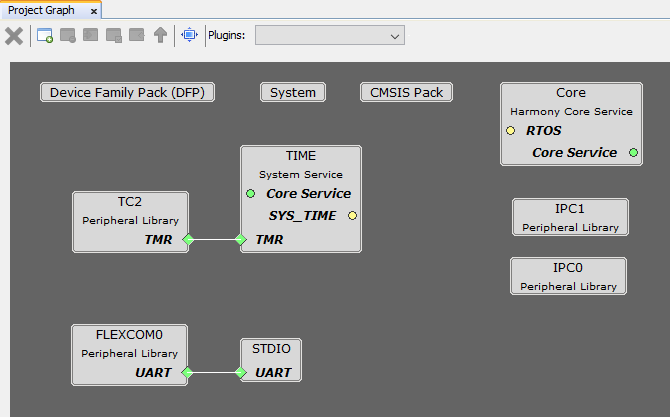Open the Plugins dropdown
The image size is (670, 417).
click(x=330, y=36)
